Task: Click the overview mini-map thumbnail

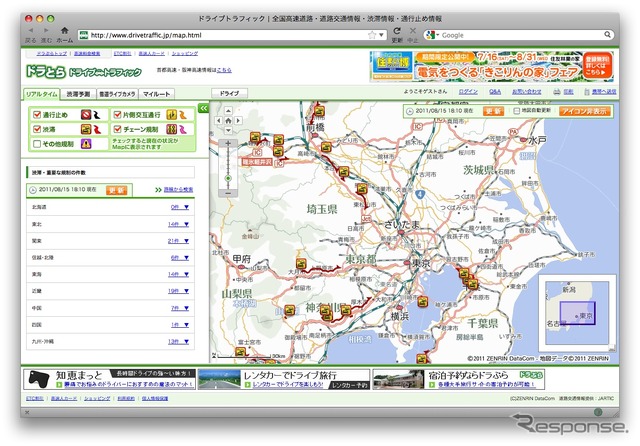Action: 577,313
